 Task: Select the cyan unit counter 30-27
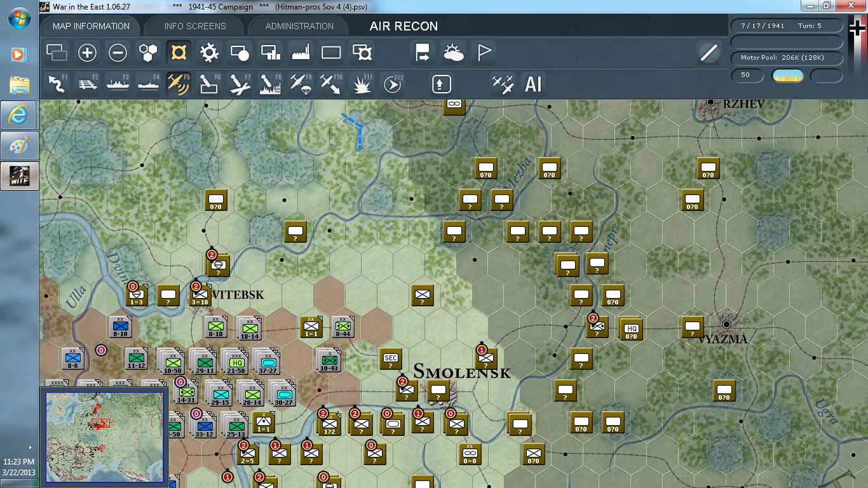point(283,393)
